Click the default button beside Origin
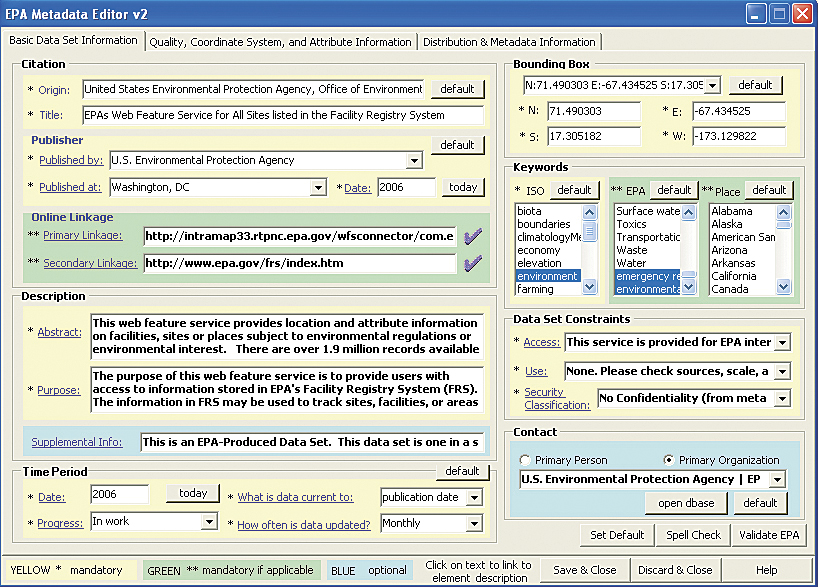The image size is (818, 587). [458, 89]
